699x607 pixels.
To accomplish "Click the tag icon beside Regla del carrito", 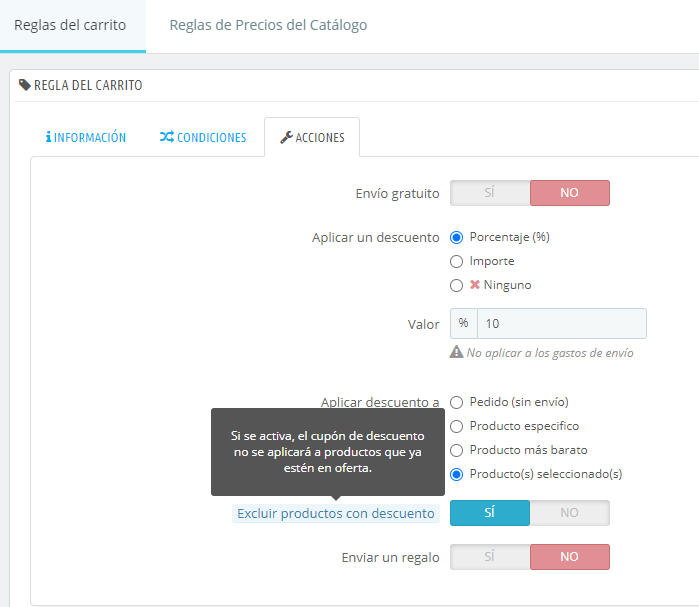I will point(25,85).
